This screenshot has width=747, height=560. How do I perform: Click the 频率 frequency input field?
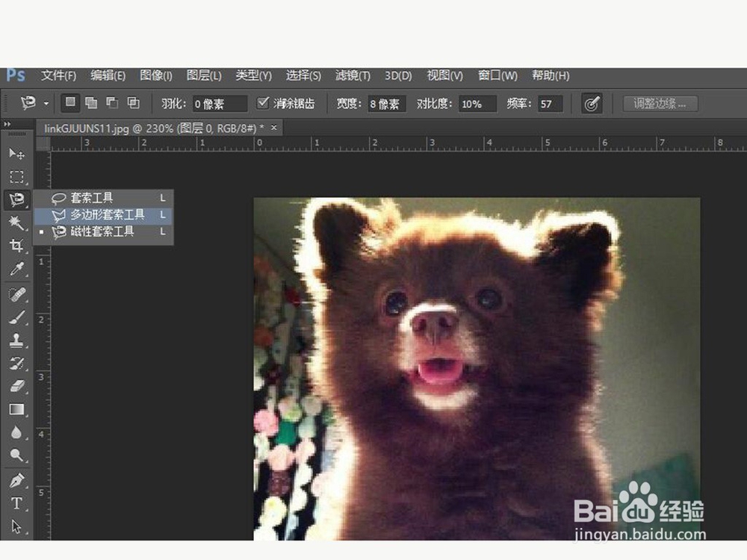(553, 104)
